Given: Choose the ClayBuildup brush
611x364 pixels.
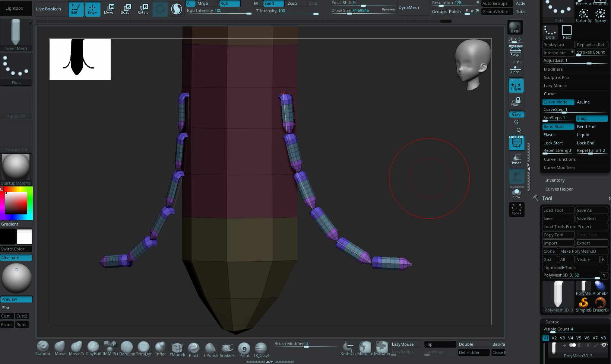Looking at the screenshot, I should (93, 349).
